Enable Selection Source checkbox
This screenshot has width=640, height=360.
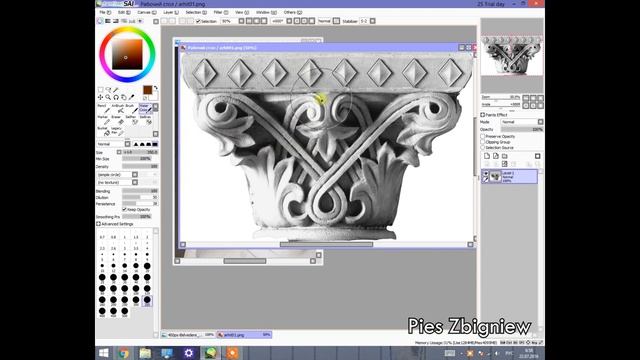coord(482,147)
